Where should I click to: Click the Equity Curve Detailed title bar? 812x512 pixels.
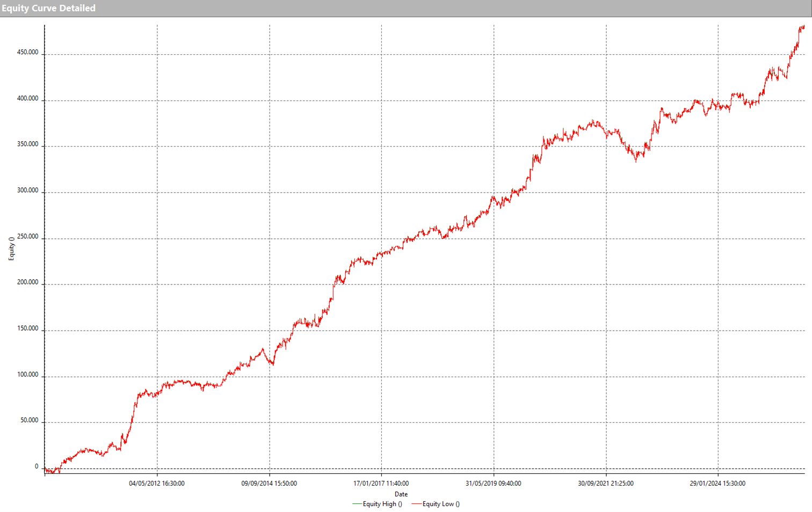click(49, 8)
